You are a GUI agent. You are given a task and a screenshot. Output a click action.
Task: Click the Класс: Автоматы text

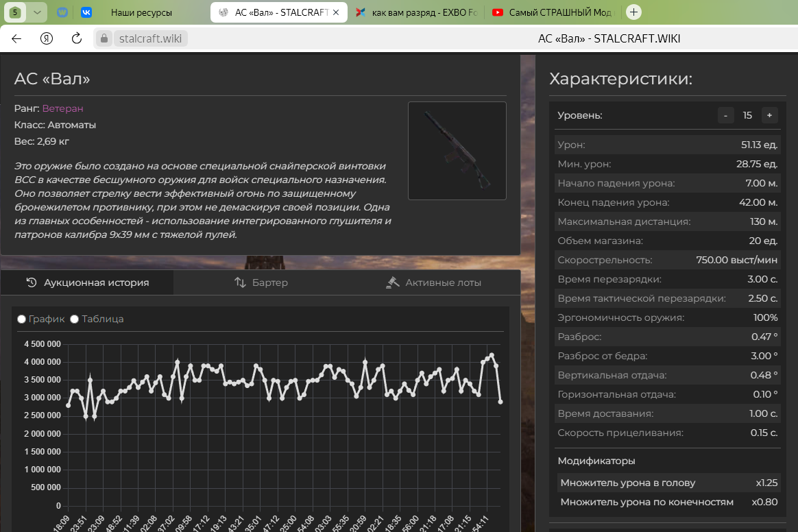pos(55,125)
